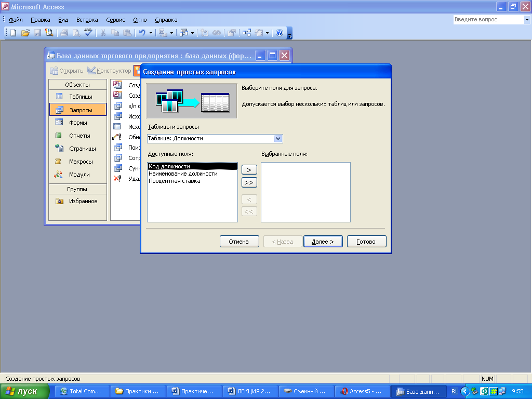Screen dimensions: 532x399
Task: Open the Окно menu
Action: 140,20
